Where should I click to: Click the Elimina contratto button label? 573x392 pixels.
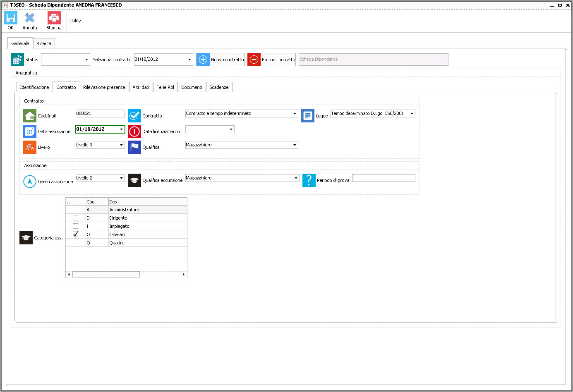pyautogui.click(x=278, y=60)
